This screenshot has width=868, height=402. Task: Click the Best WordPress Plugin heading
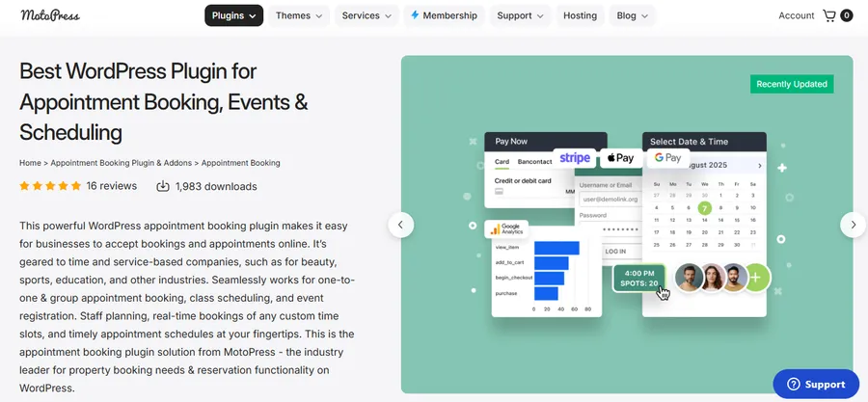tap(163, 102)
